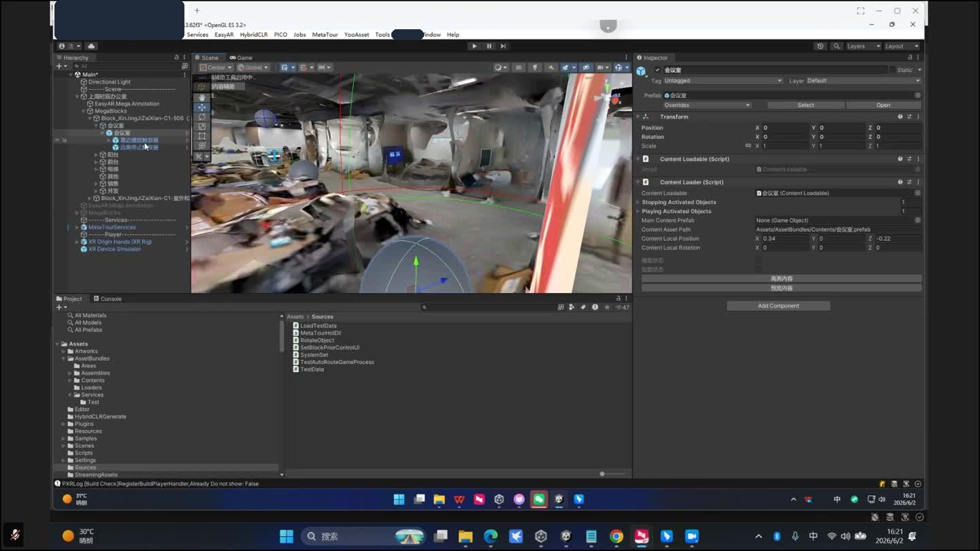The image size is (980, 551).
Task: Open Transform component help icon
Action: [x=900, y=117]
